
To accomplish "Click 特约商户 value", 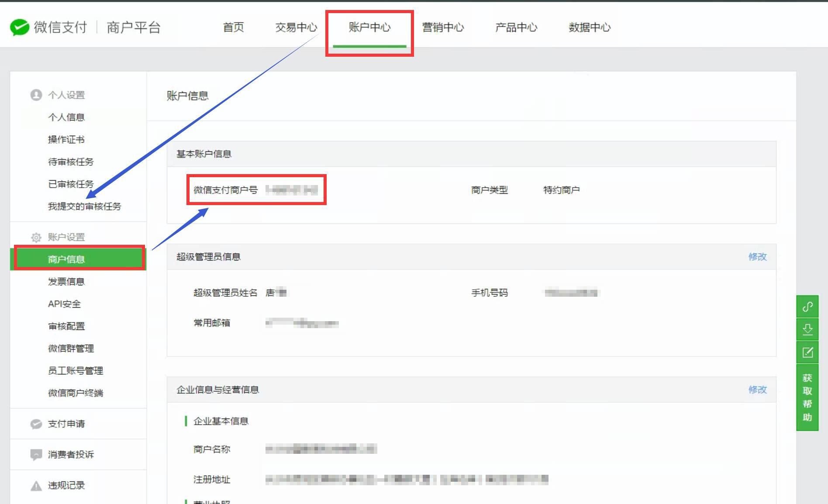I will [x=561, y=190].
